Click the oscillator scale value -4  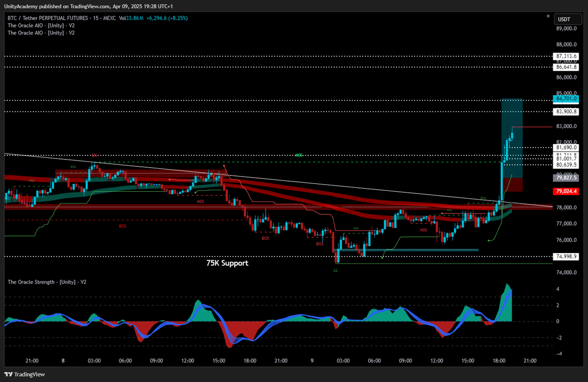pos(559,354)
